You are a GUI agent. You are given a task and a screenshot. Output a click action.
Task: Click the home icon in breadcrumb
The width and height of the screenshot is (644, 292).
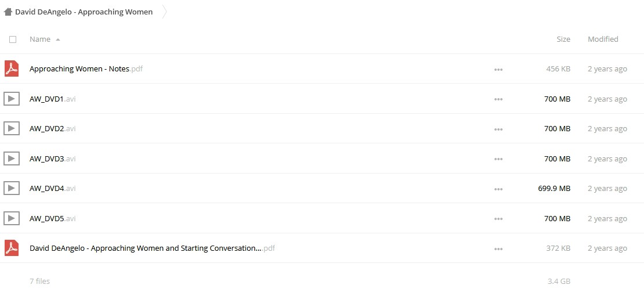[x=8, y=12]
